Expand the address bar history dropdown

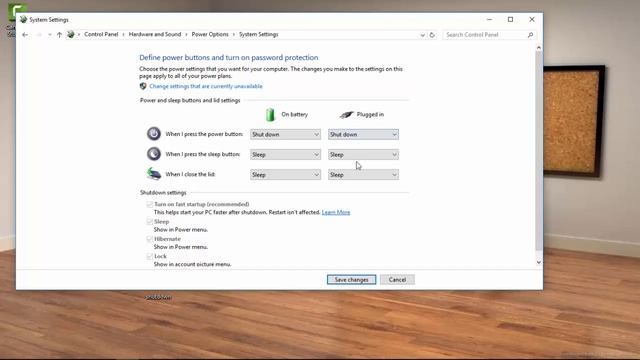pos(422,35)
